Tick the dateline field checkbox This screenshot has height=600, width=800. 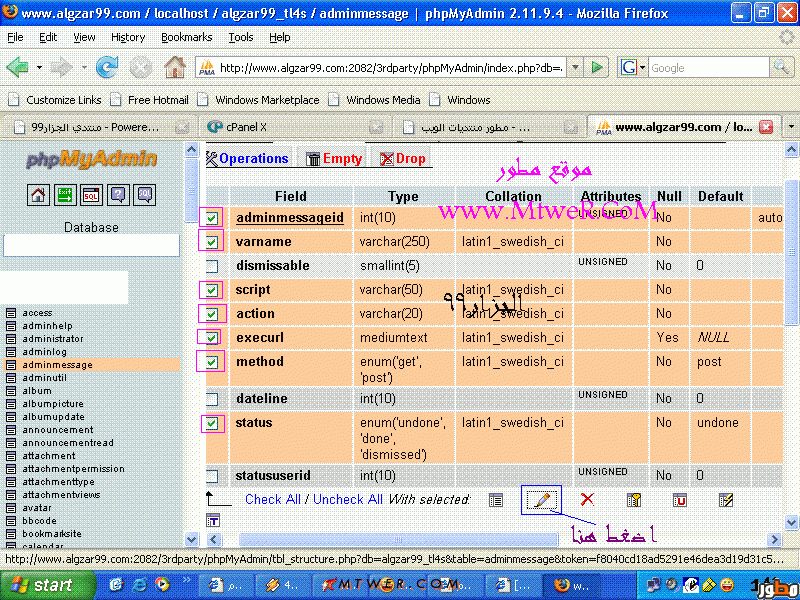[212, 399]
